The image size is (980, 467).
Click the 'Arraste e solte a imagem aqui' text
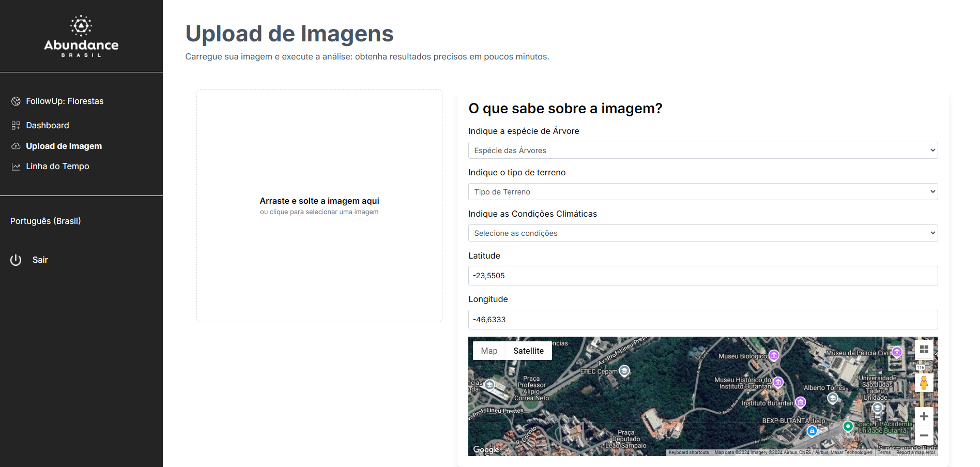click(x=319, y=201)
